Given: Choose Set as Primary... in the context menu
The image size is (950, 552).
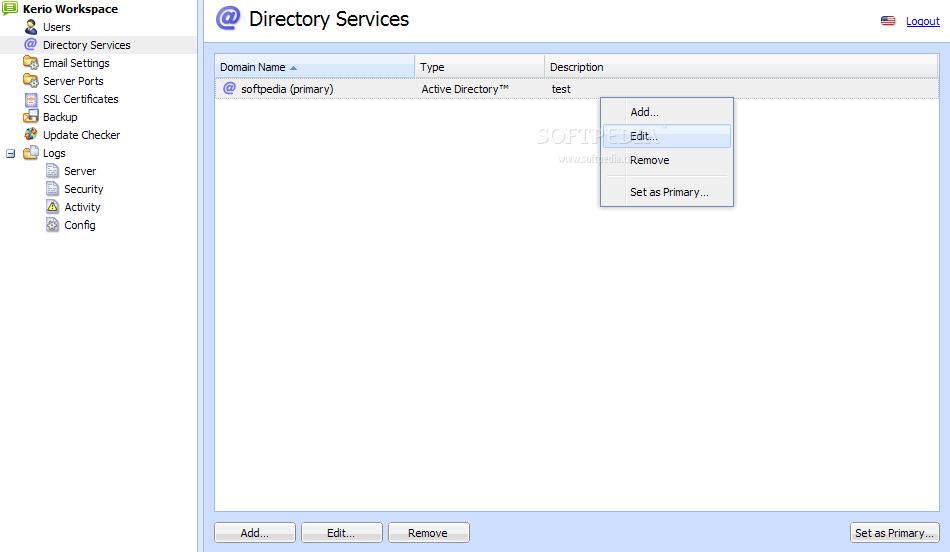Looking at the screenshot, I should click(x=666, y=192).
